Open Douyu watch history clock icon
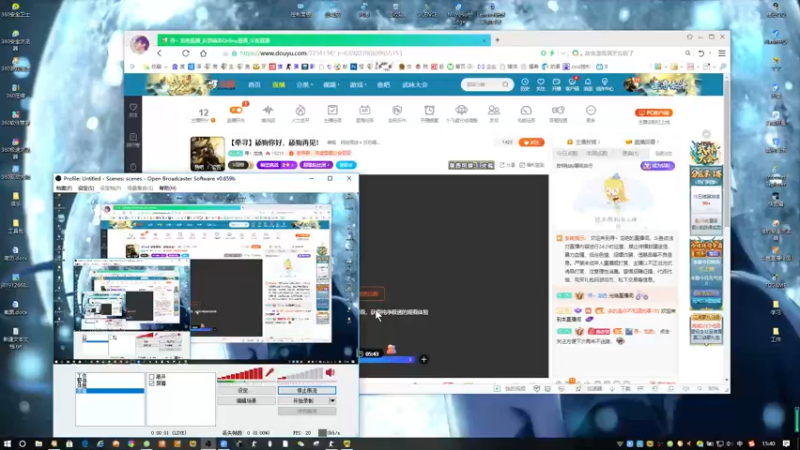The image size is (800, 450). click(x=524, y=82)
